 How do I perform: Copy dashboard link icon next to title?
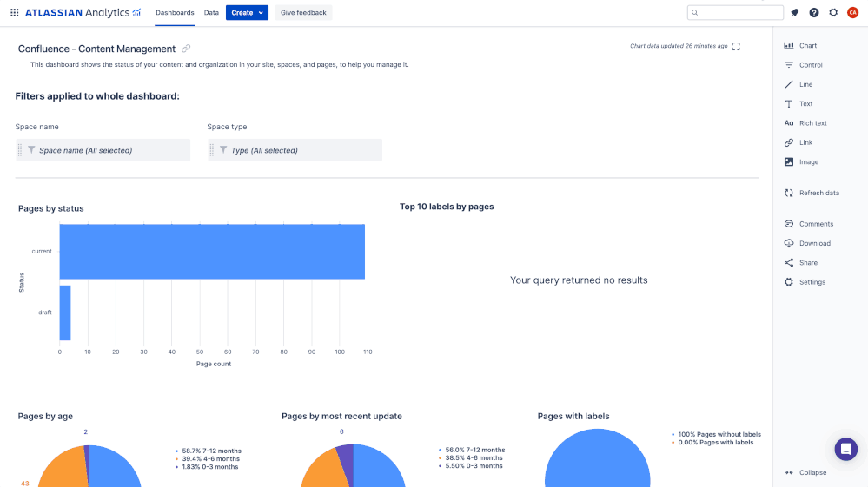(186, 49)
